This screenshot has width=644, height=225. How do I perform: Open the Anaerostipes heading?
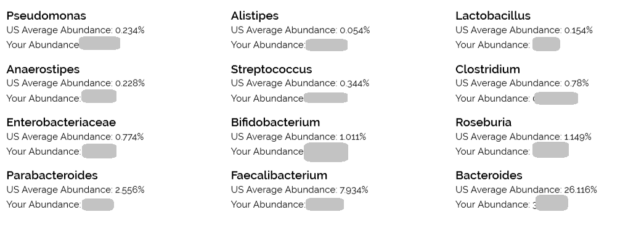click(x=43, y=69)
